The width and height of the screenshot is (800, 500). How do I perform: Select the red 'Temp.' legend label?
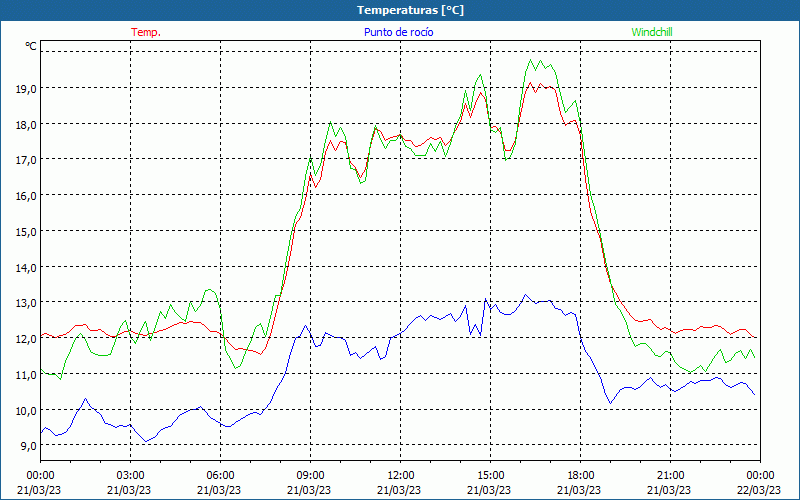pos(146,32)
